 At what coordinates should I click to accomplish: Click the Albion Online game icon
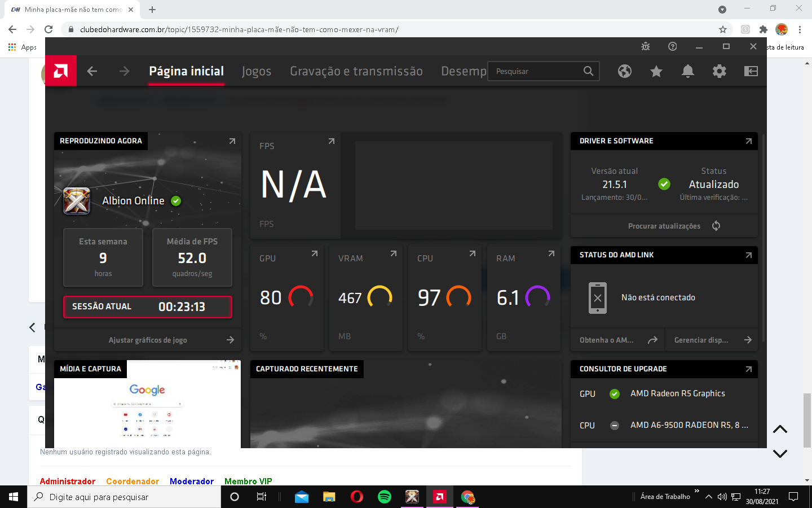pyautogui.click(x=77, y=201)
